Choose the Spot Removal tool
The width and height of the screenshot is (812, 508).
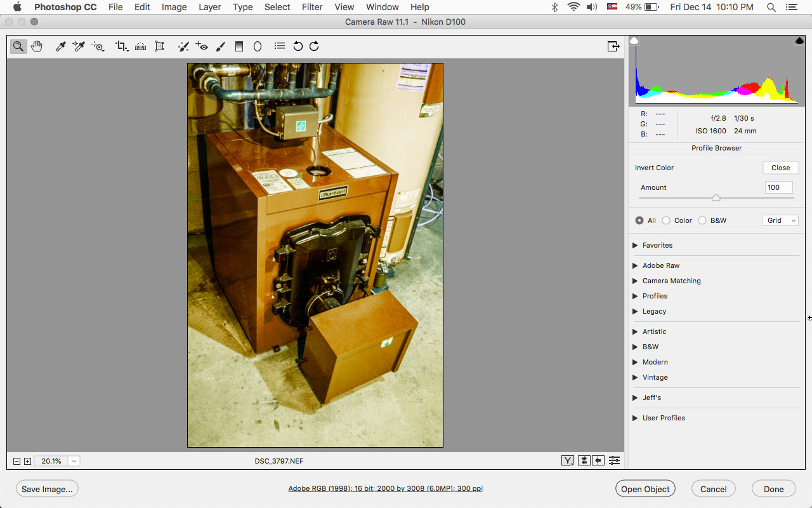coord(183,46)
